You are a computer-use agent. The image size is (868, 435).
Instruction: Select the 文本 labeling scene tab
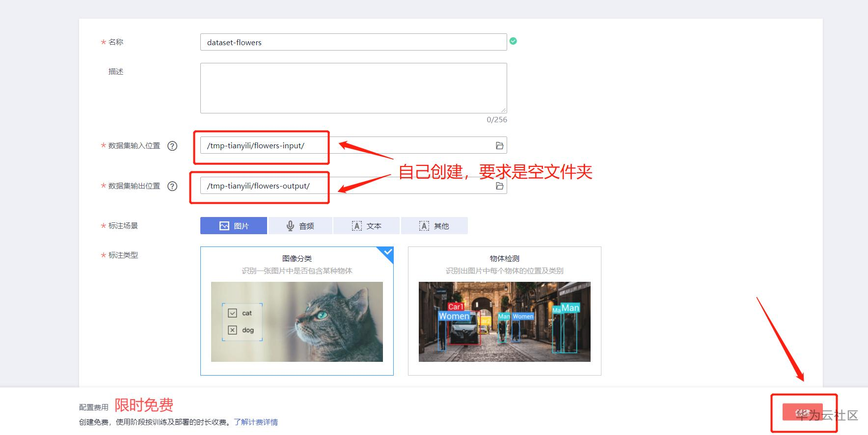click(x=367, y=226)
